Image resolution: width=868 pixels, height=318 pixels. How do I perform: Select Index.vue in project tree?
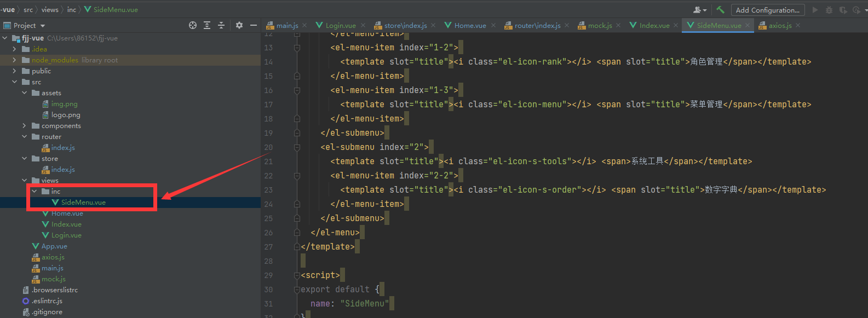(x=62, y=224)
